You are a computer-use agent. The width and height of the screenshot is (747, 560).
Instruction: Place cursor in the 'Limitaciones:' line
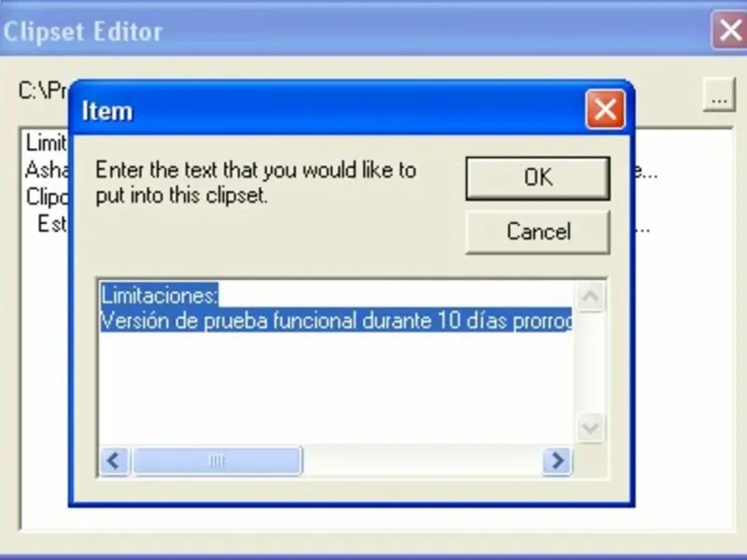159,295
